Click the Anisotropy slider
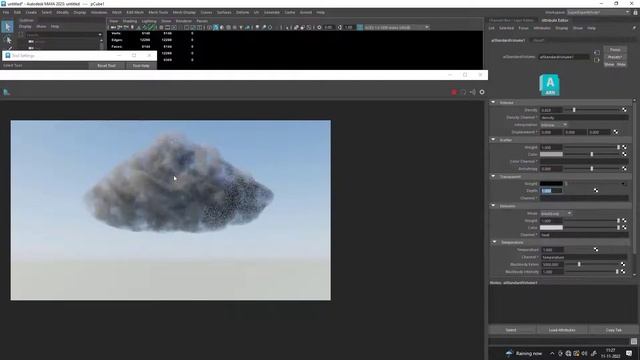The width and height of the screenshot is (640, 360). pyautogui.click(x=592, y=169)
